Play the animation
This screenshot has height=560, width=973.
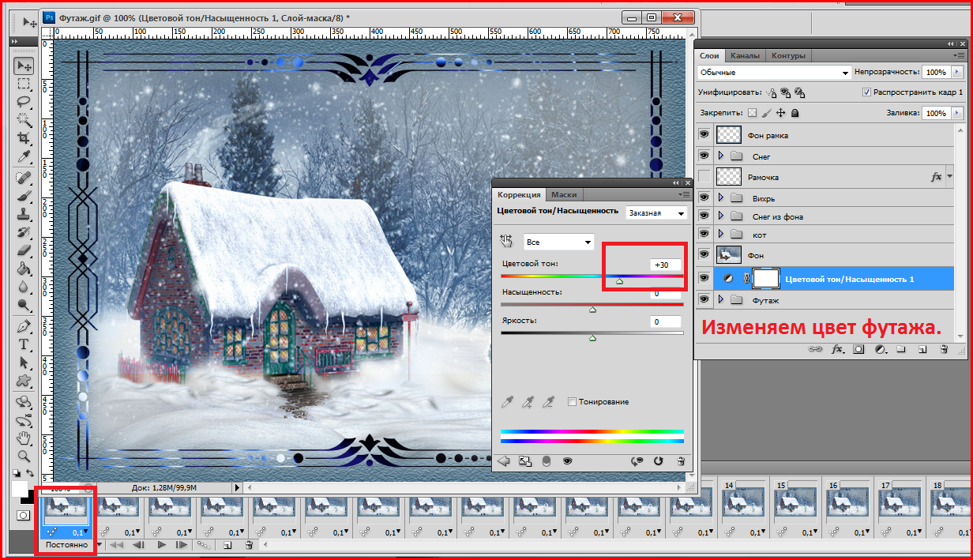point(161,545)
